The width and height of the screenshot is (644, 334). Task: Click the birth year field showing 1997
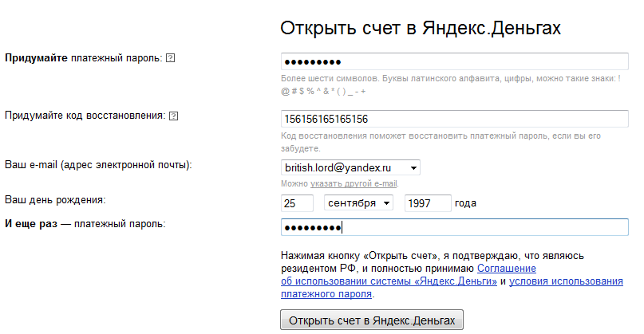click(428, 203)
